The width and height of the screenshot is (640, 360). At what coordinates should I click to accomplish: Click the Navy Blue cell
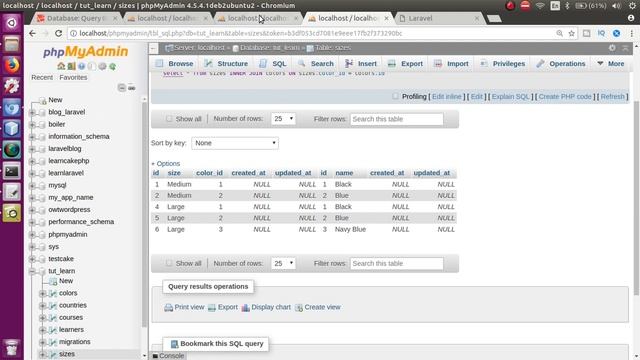(x=350, y=229)
